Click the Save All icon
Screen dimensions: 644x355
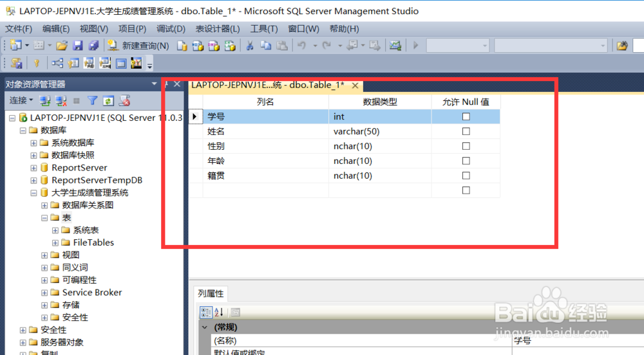pos(93,45)
